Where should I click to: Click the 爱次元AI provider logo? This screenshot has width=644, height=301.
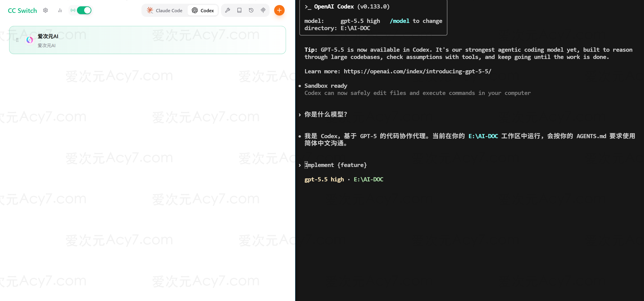tap(30, 40)
